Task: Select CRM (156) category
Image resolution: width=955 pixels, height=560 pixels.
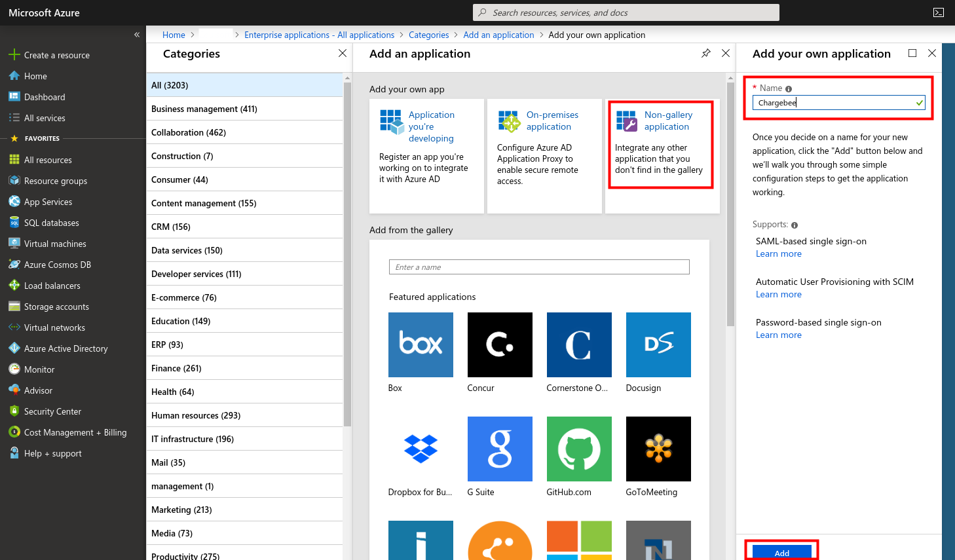Action: click(244, 227)
